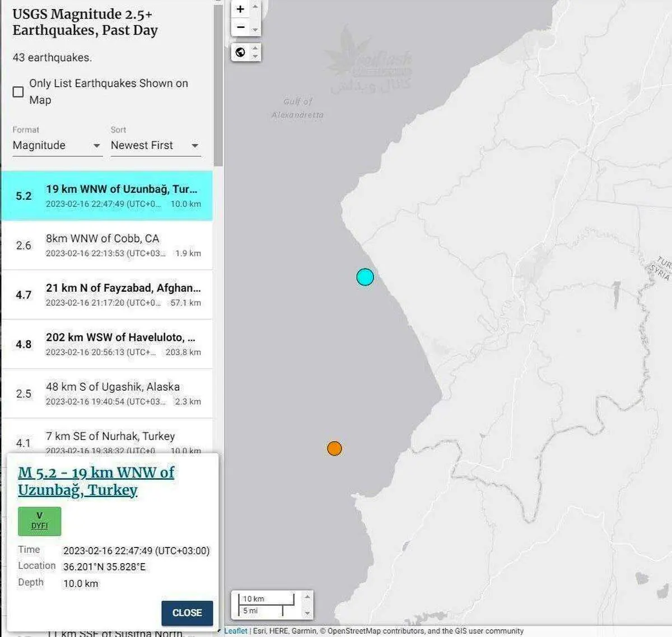Select the 4.8 Haveluloto earthquake entry
The width and height of the screenshot is (672, 637).
tap(107, 344)
